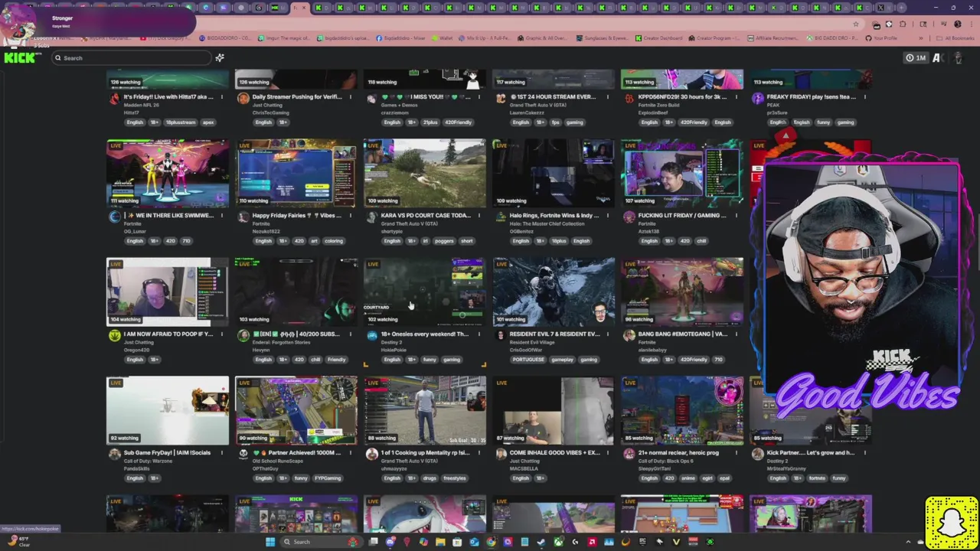980x551 pixels.
Task: Open the 18+ Onesies every weekend stream title
Action: pyautogui.click(x=424, y=334)
